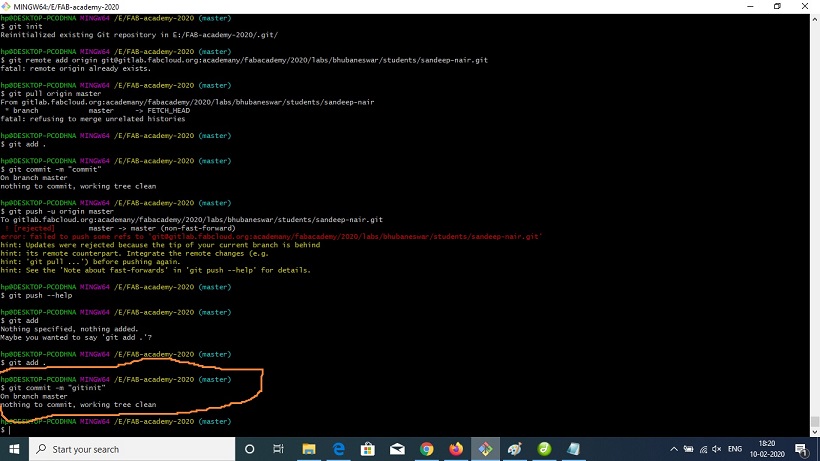Image resolution: width=820 pixels, height=461 pixels.
Task: Click '$ git push -u origin master' command
Action: pyautogui.click(x=57, y=211)
